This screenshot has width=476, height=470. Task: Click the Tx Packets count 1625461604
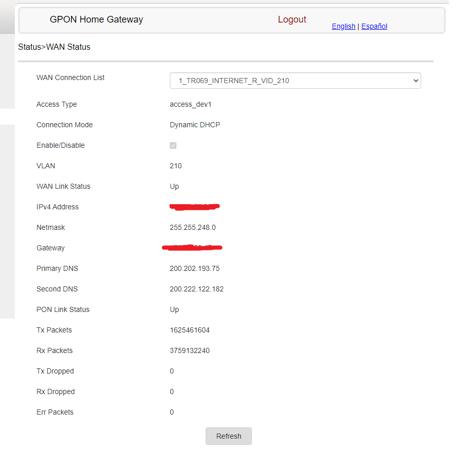[190, 330]
